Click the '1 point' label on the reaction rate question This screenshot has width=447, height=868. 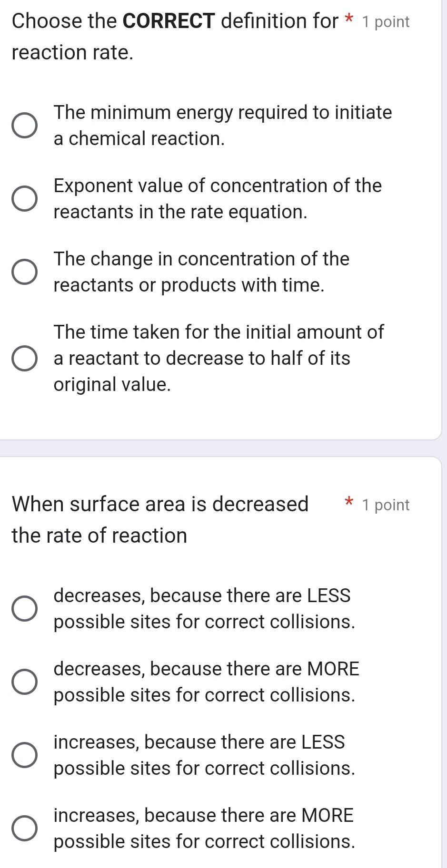386,22
